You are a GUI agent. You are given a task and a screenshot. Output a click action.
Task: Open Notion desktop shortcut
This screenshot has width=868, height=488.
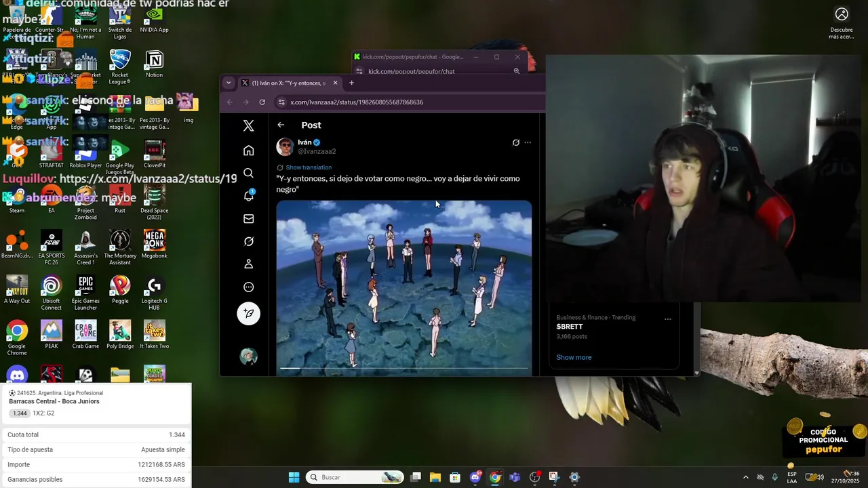[x=154, y=63]
